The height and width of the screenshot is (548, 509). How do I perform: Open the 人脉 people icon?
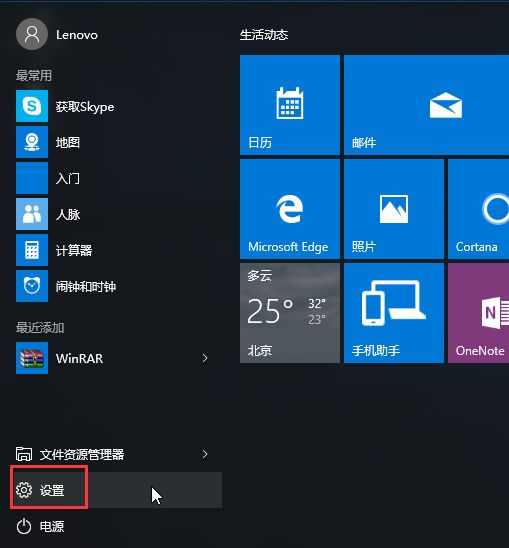click(32, 214)
